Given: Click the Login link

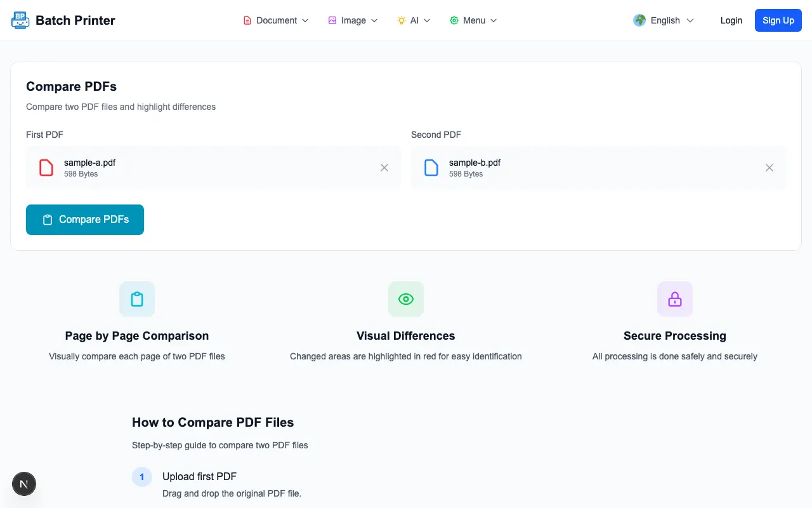Looking at the screenshot, I should [x=731, y=20].
